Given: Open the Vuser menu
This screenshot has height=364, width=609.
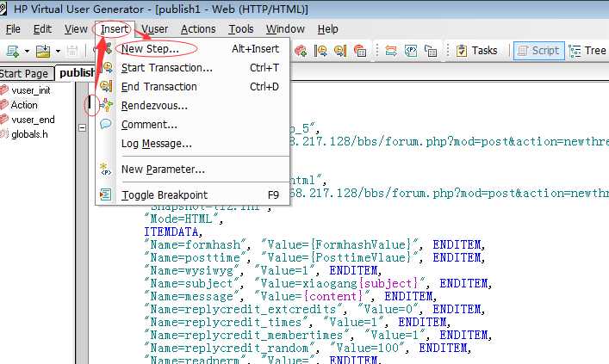Looking at the screenshot, I should (154, 29).
